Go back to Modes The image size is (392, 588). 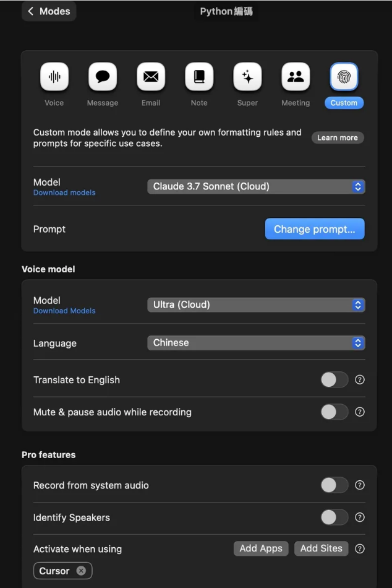[x=49, y=11]
